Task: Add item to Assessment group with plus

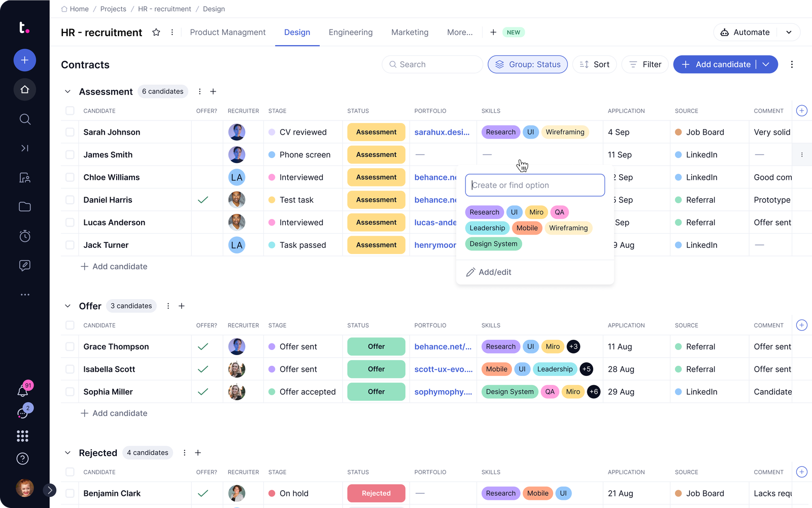Action: click(213, 91)
